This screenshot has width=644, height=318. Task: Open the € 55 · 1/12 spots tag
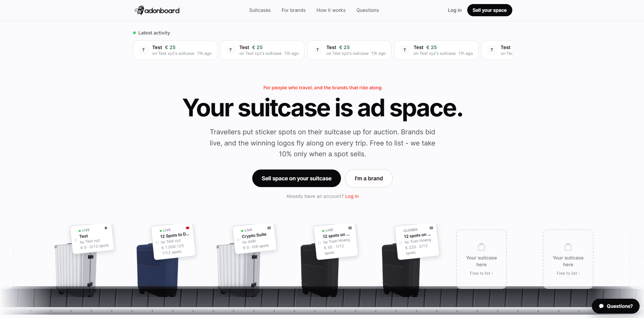(336, 242)
